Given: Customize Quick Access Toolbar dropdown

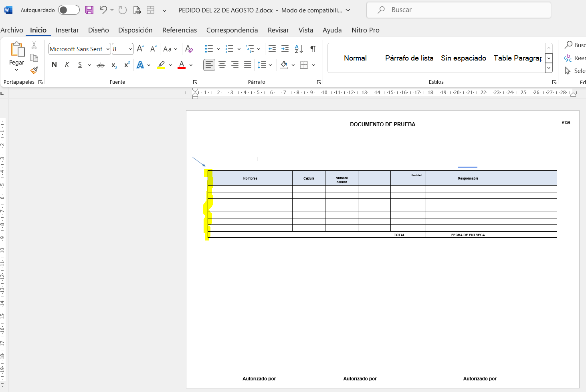Looking at the screenshot, I should 164,10.
